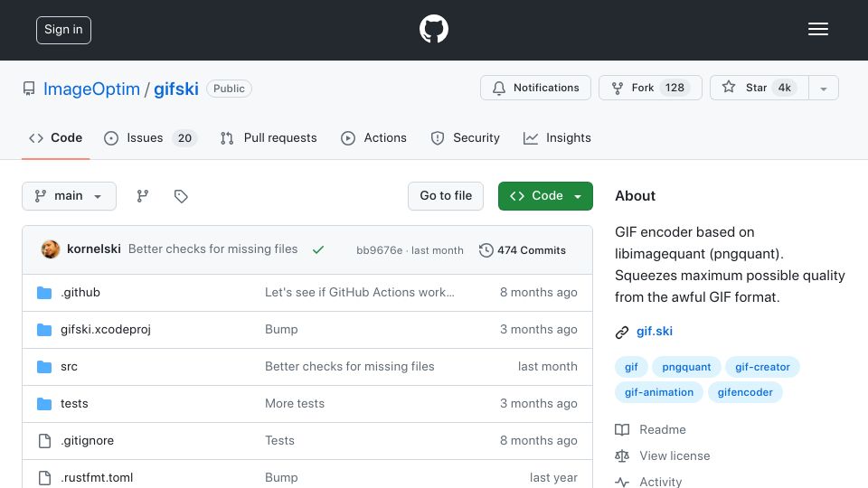Open the Actions tab

373,137
